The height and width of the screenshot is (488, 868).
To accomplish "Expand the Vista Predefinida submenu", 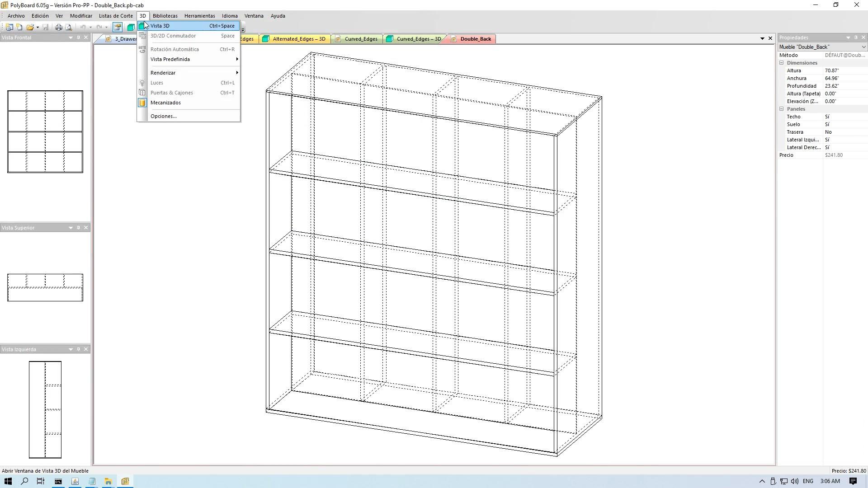I will tap(170, 59).
